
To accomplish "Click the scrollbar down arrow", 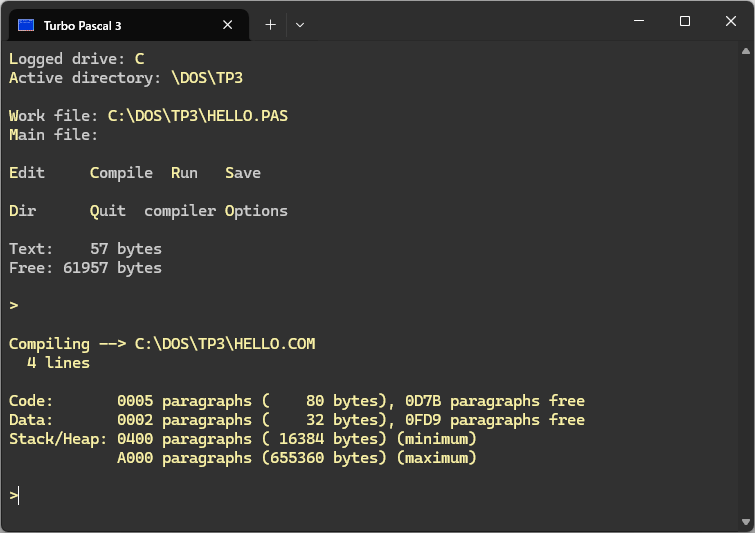I will 746,522.
